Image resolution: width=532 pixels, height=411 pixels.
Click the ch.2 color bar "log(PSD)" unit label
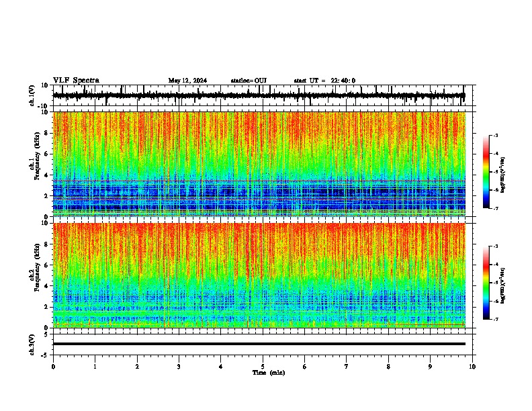point(503,286)
